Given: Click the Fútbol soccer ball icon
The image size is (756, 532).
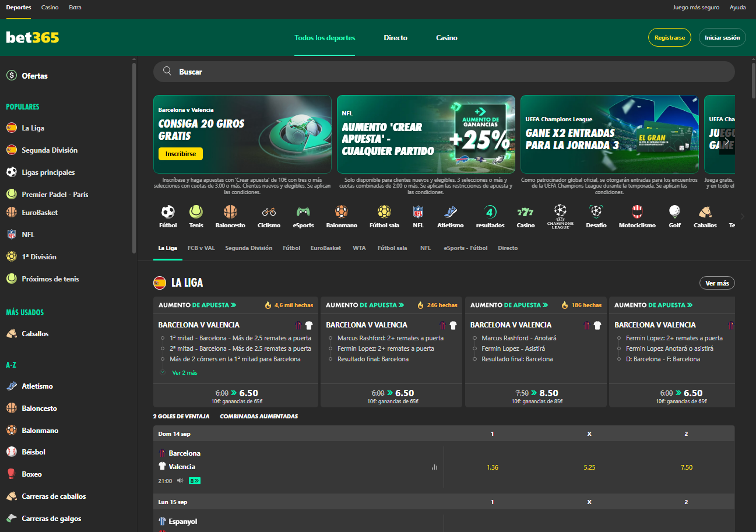Looking at the screenshot, I should pos(168,212).
